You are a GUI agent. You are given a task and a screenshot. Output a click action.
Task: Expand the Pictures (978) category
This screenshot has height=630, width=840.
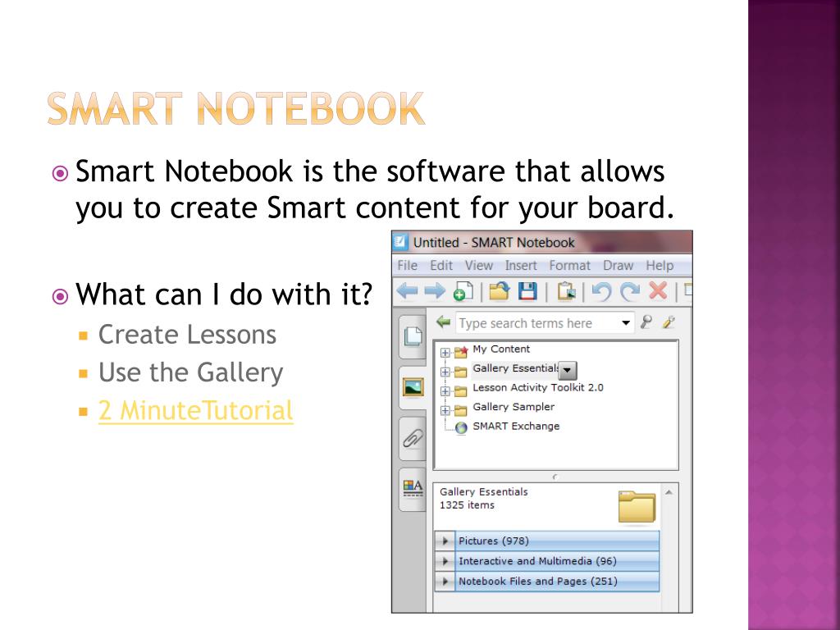[445, 541]
